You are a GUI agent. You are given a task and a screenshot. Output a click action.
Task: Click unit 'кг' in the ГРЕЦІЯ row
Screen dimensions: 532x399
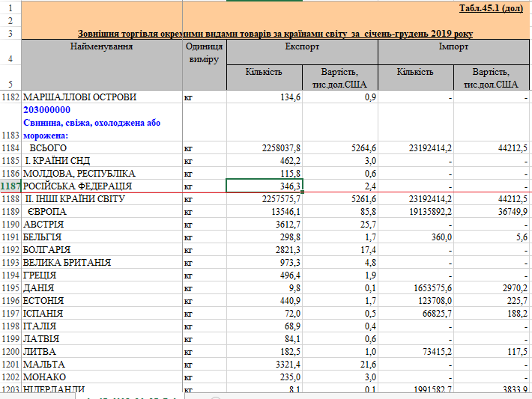(205, 275)
